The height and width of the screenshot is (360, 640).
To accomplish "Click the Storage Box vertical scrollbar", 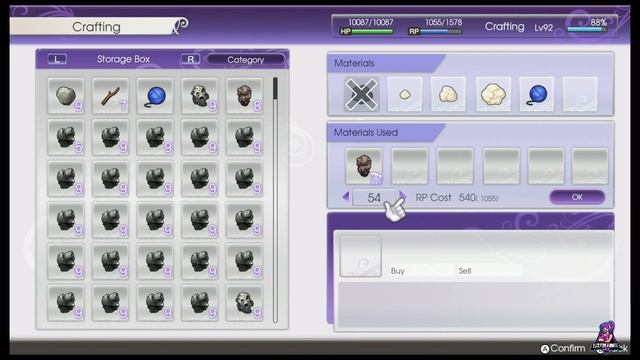I will click(276, 200).
